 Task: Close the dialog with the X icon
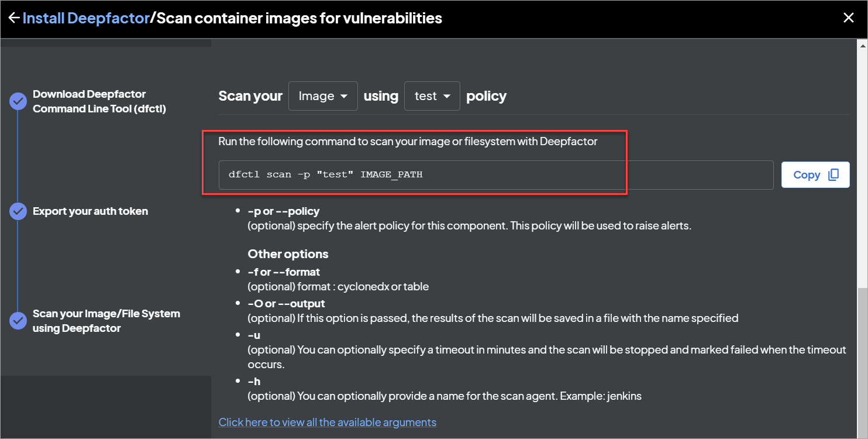click(849, 18)
